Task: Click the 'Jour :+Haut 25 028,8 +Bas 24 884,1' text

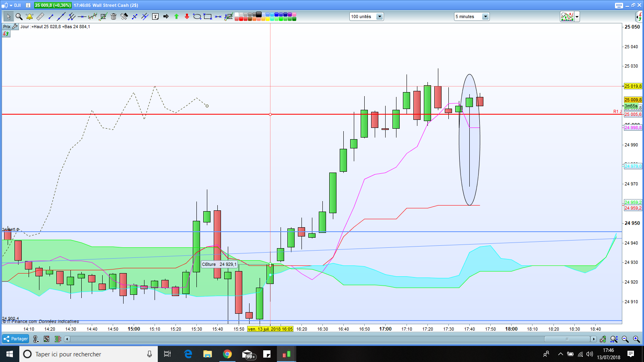Action: tap(55, 27)
